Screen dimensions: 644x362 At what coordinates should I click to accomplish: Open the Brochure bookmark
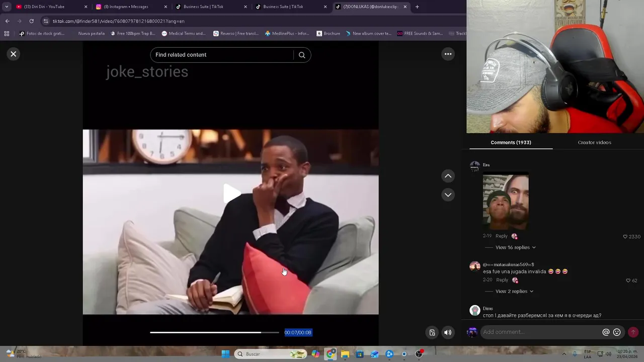(x=328, y=34)
